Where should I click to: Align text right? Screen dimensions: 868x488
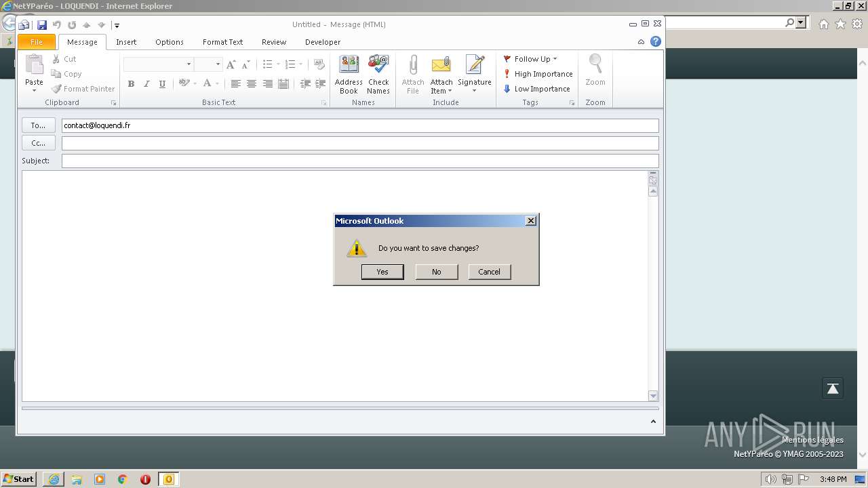pyautogui.click(x=268, y=84)
